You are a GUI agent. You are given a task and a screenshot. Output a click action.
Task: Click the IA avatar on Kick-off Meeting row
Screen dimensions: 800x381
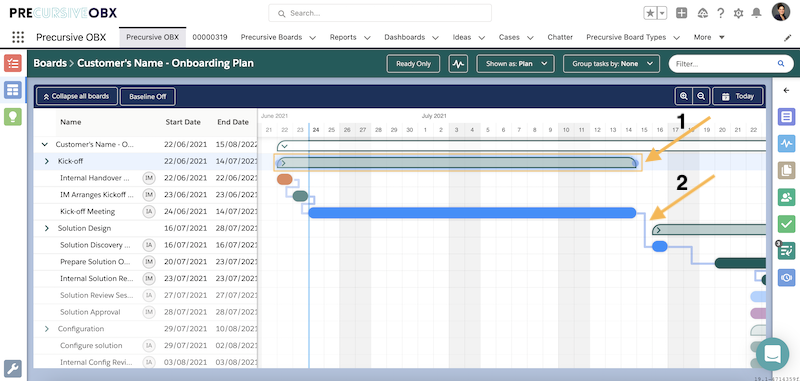click(x=148, y=212)
